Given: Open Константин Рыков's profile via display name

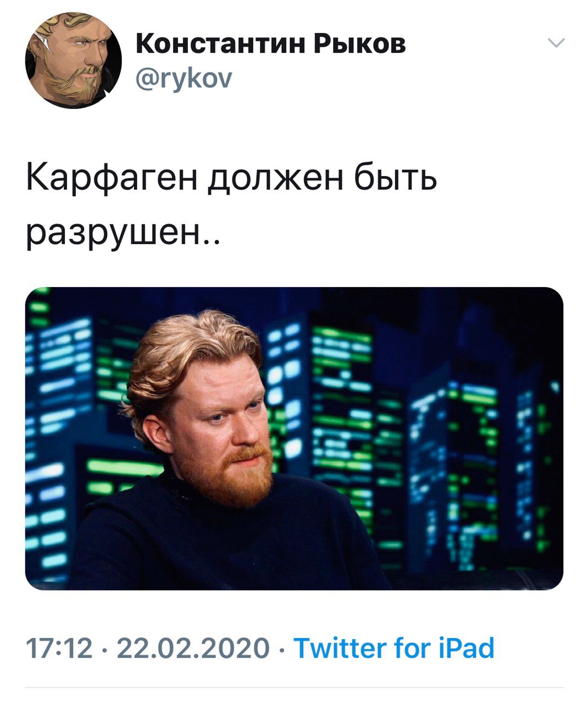Looking at the screenshot, I should point(270,44).
